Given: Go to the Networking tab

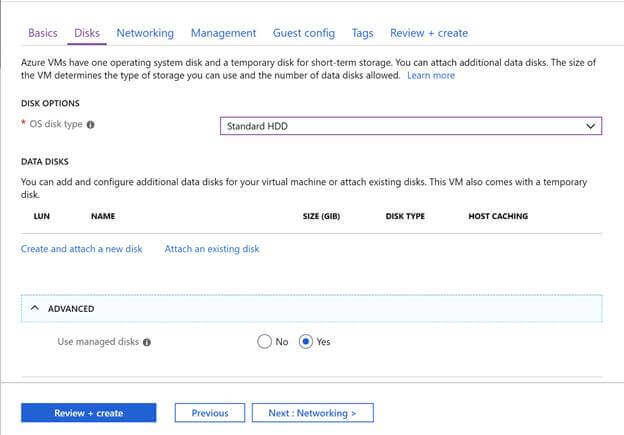Looking at the screenshot, I should pos(145,33).
